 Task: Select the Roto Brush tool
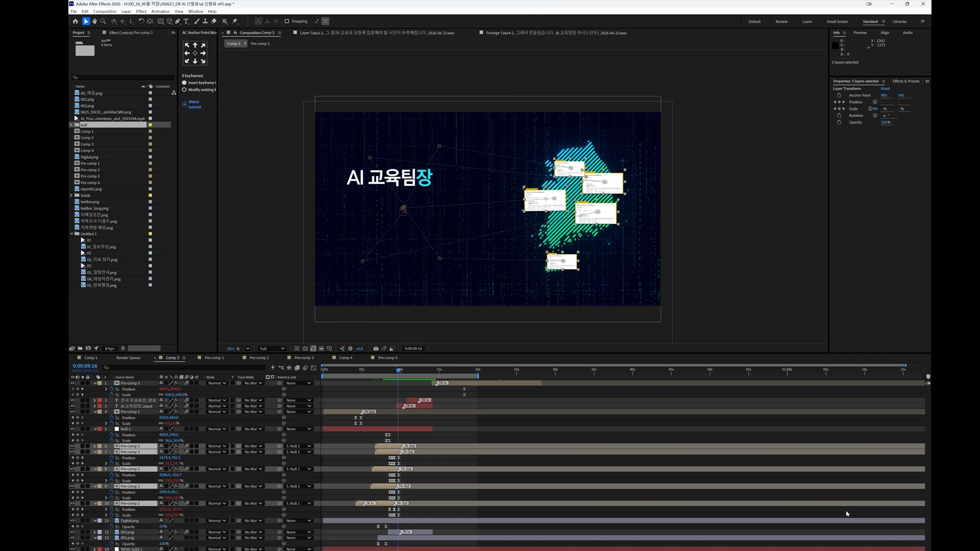point(225,21)
